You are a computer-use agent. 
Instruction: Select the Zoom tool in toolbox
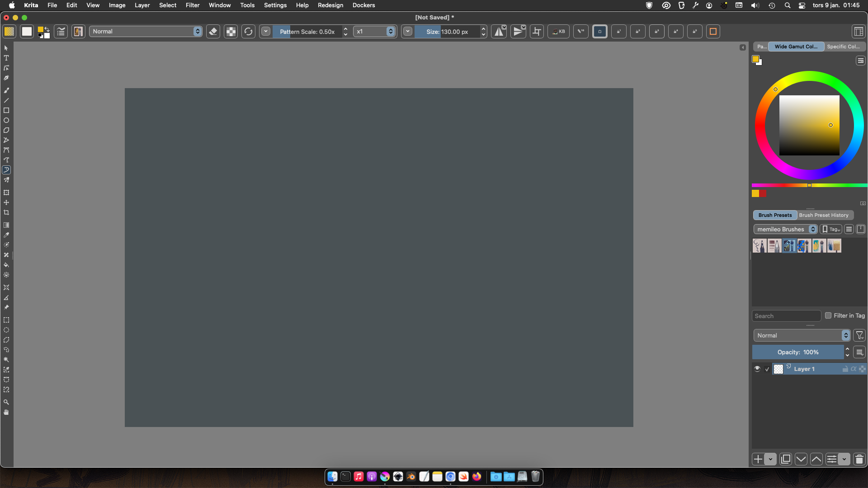6,402
